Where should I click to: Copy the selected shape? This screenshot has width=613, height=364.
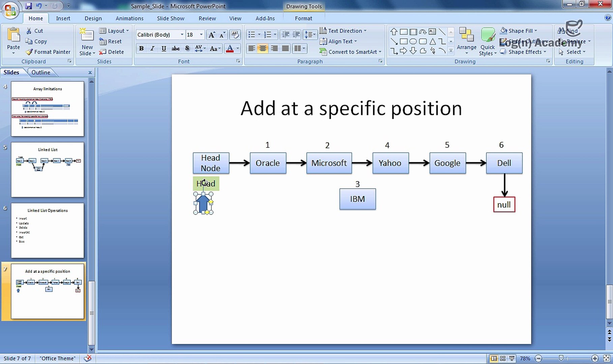coord(36,41)
